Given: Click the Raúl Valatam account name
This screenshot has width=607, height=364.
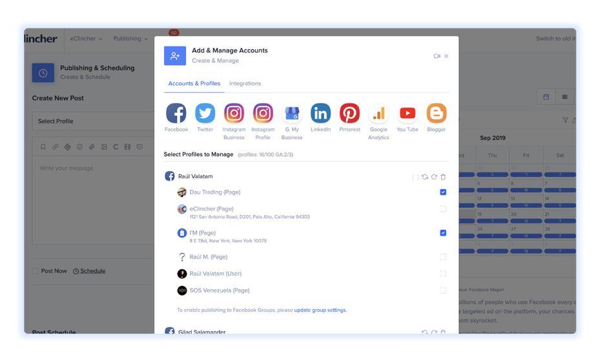Looking at the screenshot, I should (x=196, y=176).
